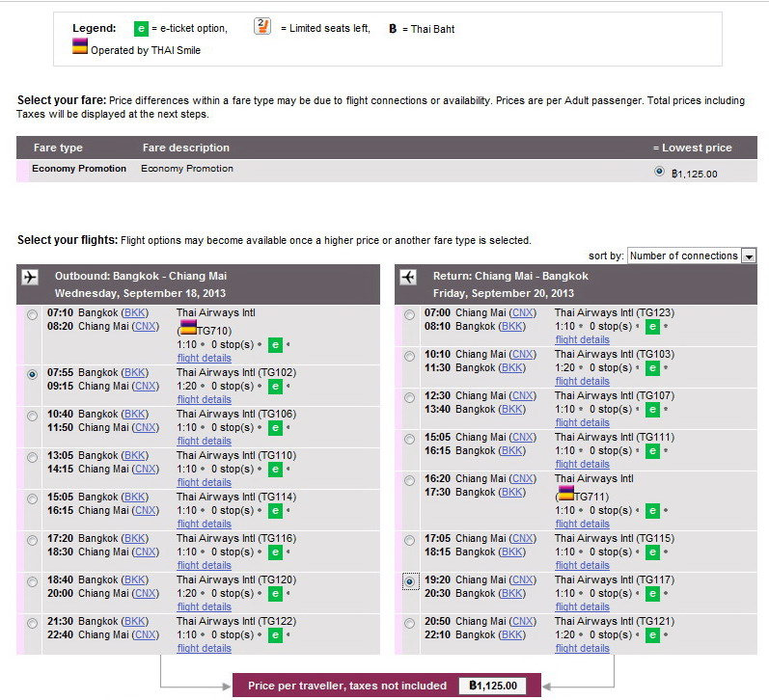This screenshot has height=700, width=769.
Task: Select the Economy Promotion fare radio button
Action: point(659,172)
